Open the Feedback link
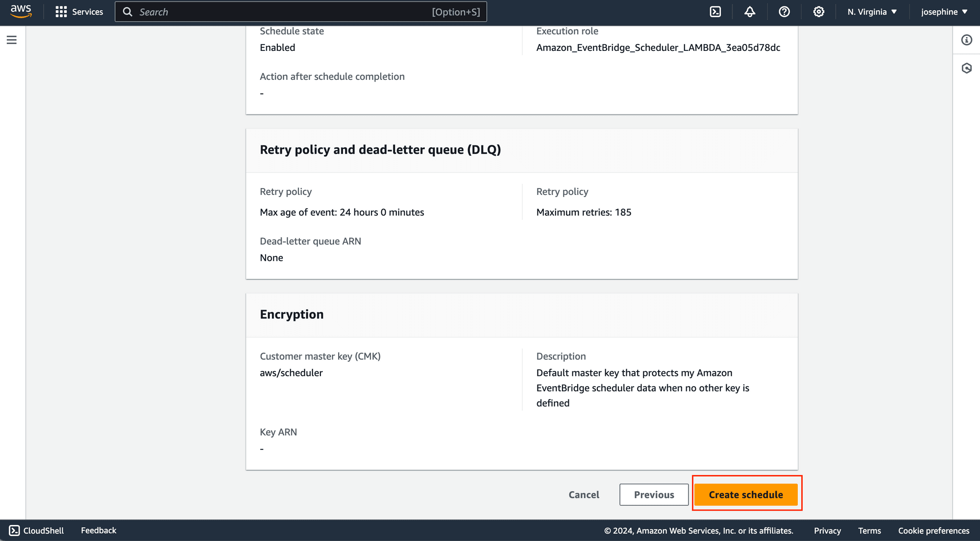The image size is (980, 541). 98,530
